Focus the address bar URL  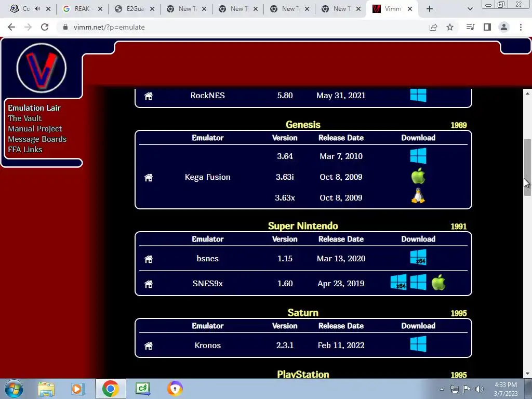(109, 27)
